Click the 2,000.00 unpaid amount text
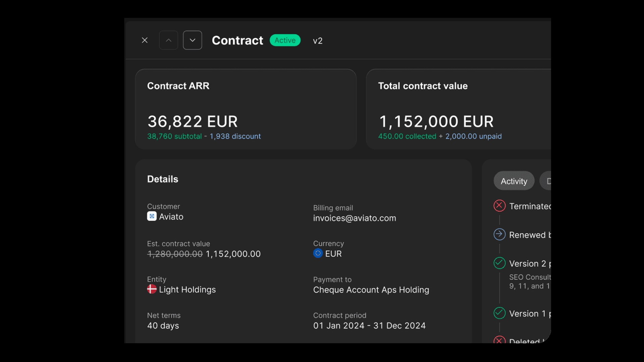Viewport: 644px width, 362px height. [x=473, y=136]
